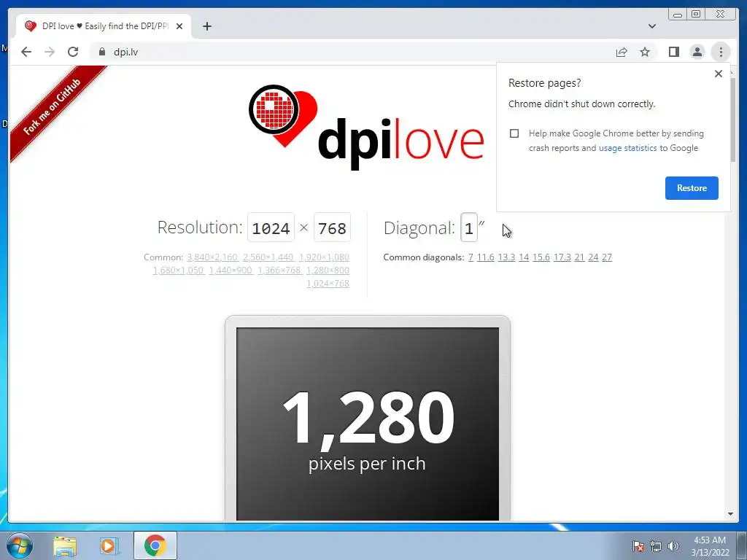The image size is (747, 560).
Task: Click the vertical scrollbar thumb
Action: pyautogui.click(x=732, y=119)
